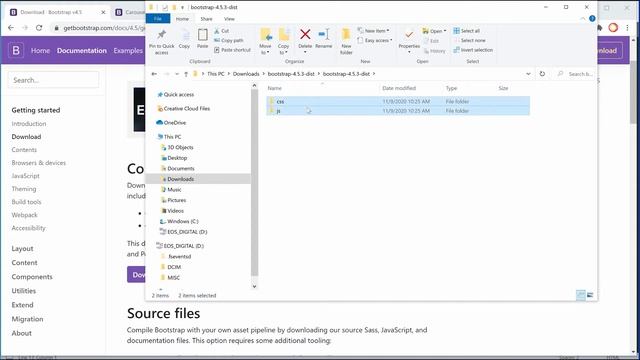Open Quick Access Toolbar customize arrow

(x=182, y=7)
